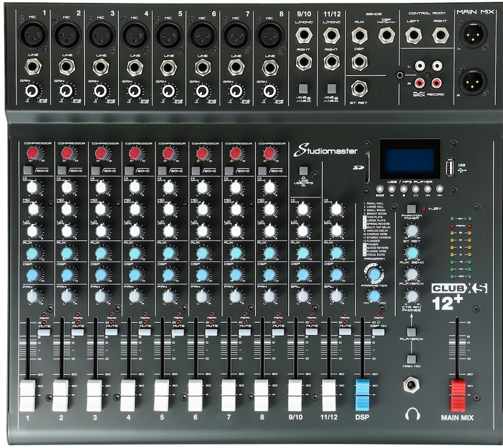Image resolution: width=503 pixels, height=448 pixels.
Task: Select the MAIN MIX left XLR output
Action: [473, 34]
